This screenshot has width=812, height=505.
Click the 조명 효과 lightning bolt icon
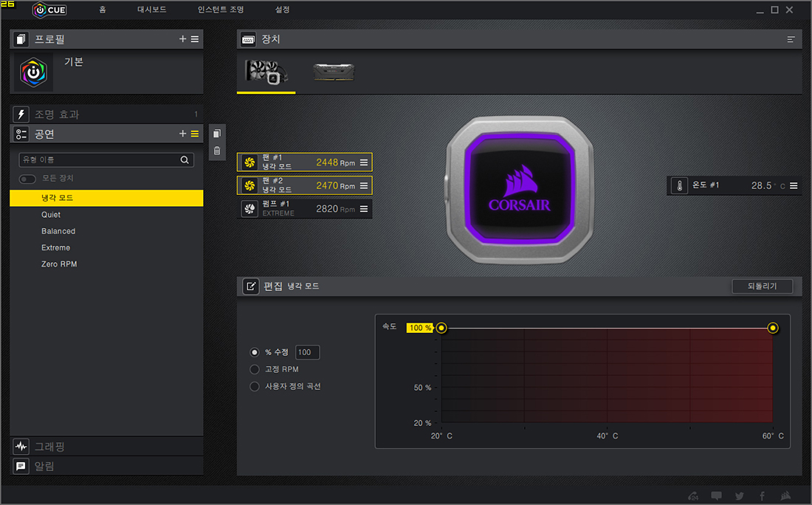pyautogui.click(x=21, y=114)
